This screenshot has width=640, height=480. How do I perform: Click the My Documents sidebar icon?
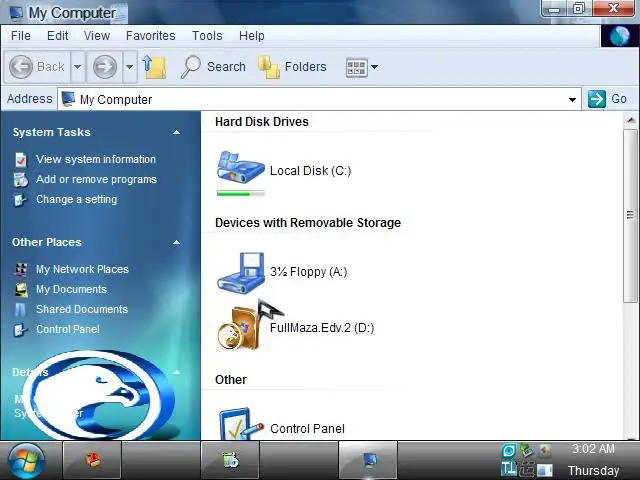pos(21,289)
